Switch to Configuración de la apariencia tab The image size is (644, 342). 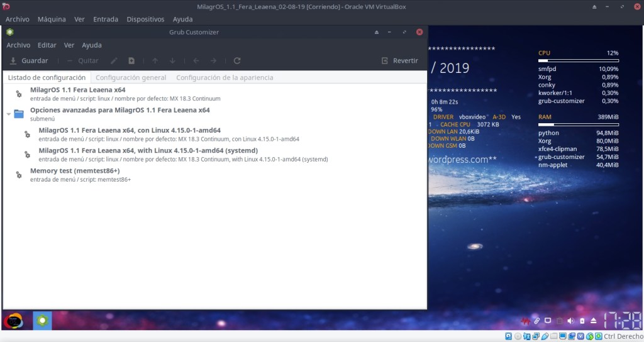tap(225, 77)
